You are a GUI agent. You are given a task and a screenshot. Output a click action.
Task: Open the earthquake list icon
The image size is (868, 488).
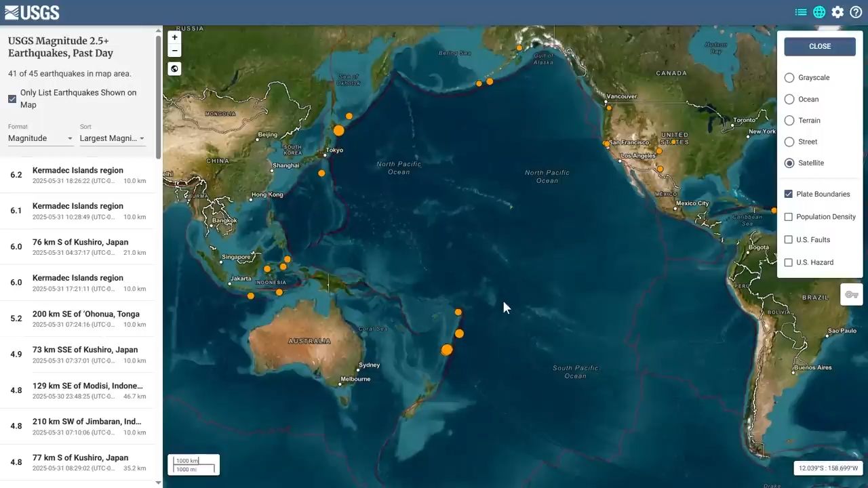click(801, 12)
